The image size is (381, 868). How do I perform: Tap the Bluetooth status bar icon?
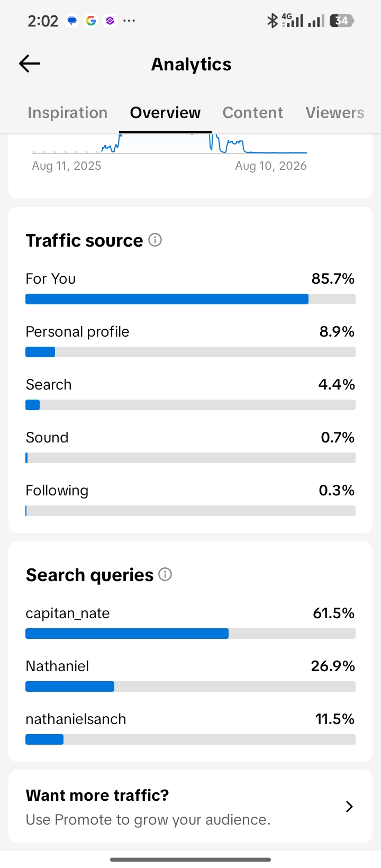[272, 21]
